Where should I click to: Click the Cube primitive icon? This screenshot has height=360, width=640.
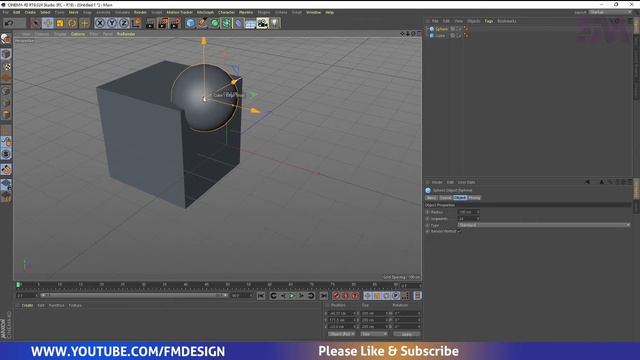coord(190,23)
